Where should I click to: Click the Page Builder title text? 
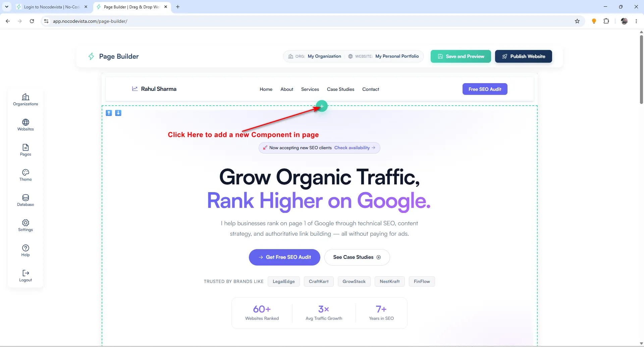coord(119,56)
